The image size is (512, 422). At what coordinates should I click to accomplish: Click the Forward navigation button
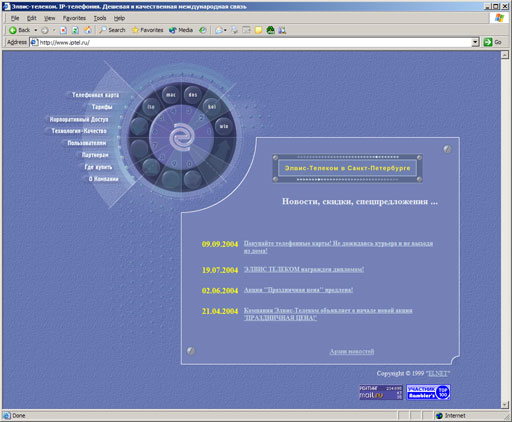pos(45,30)
